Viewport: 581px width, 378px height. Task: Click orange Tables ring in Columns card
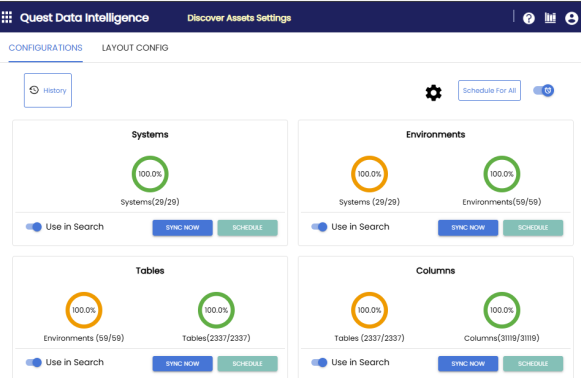point(369,310)
